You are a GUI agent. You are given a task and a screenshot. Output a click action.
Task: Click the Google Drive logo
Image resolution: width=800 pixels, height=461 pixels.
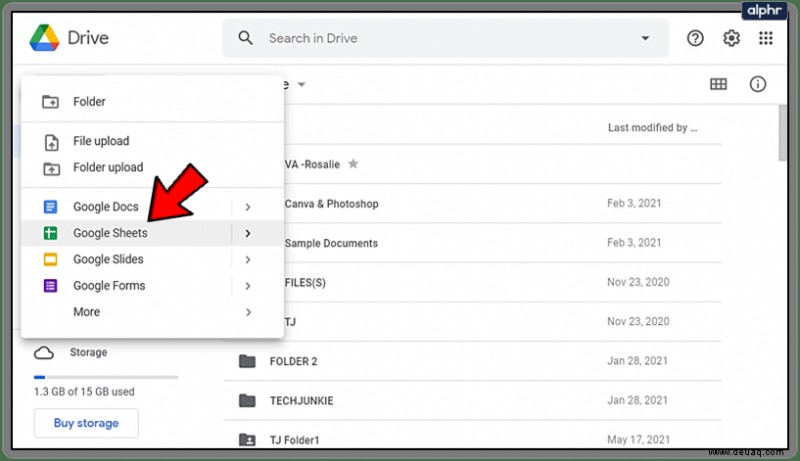(x=44, y=38)
